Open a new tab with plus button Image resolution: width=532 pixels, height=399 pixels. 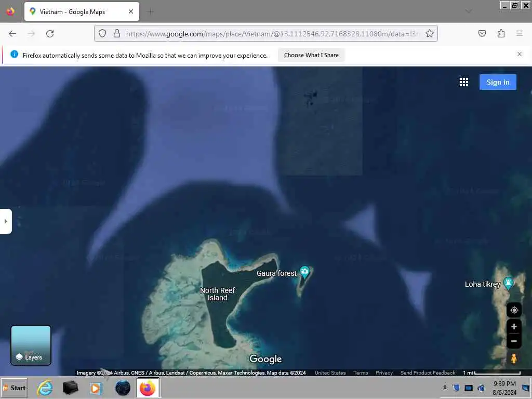click(x=150, y=11)
